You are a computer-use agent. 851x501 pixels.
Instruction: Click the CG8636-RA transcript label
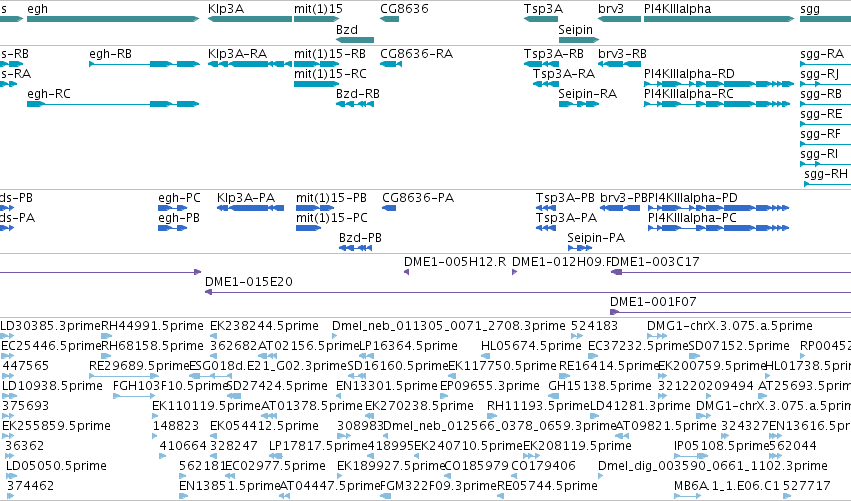pos(416,54)
